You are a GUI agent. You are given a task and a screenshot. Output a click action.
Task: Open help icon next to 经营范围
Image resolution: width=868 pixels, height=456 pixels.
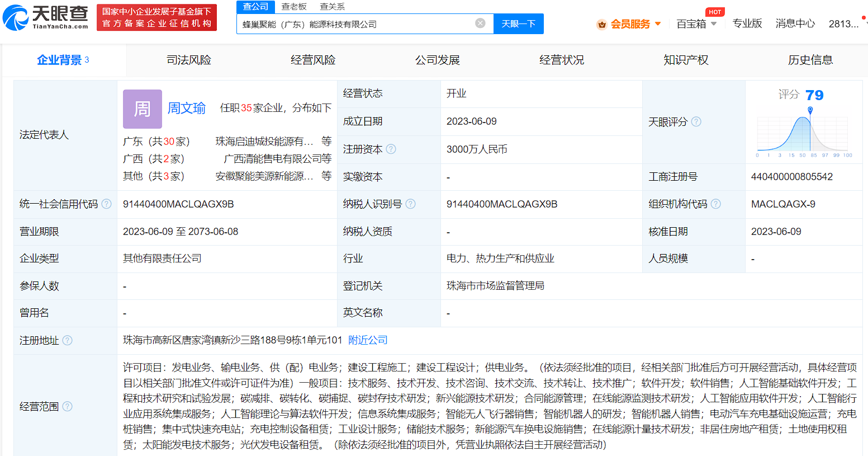pos(67,406)
